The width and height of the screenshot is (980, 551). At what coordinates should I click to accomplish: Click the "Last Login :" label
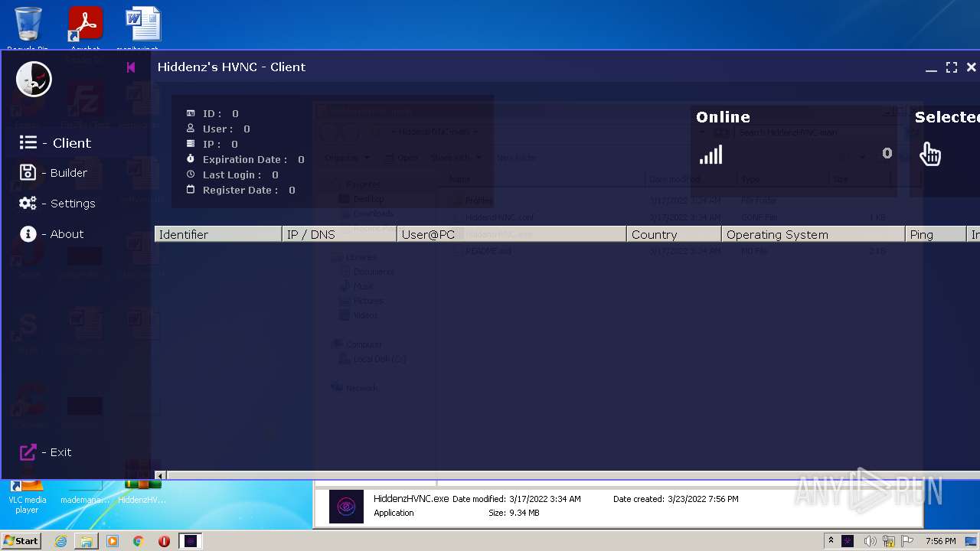[232, 174]
